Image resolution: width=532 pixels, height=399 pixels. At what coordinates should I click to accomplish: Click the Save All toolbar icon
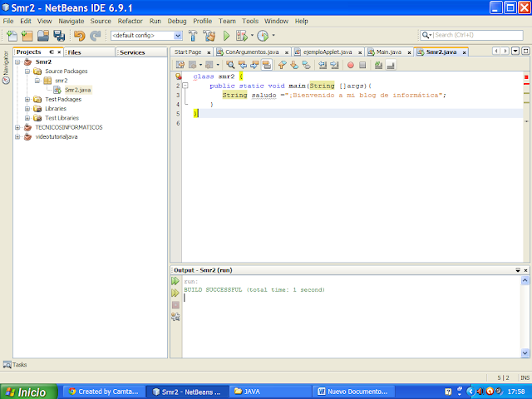coord(59,35)
